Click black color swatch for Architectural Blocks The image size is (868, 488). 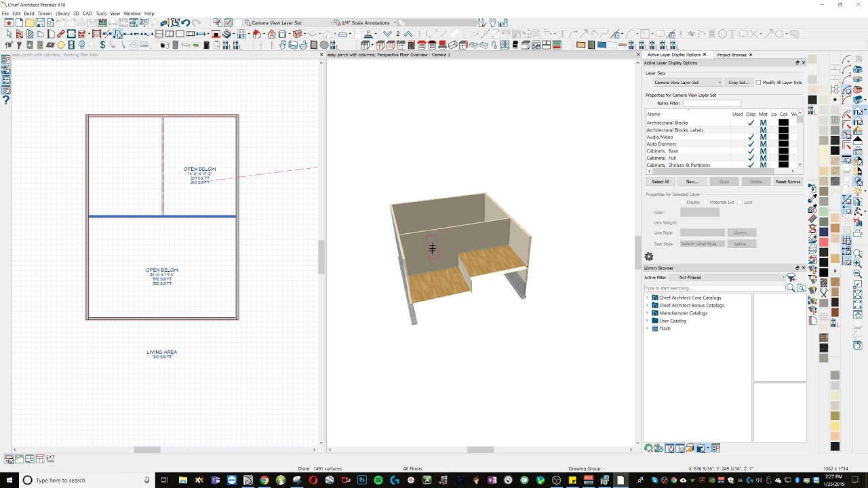point(783,123)
